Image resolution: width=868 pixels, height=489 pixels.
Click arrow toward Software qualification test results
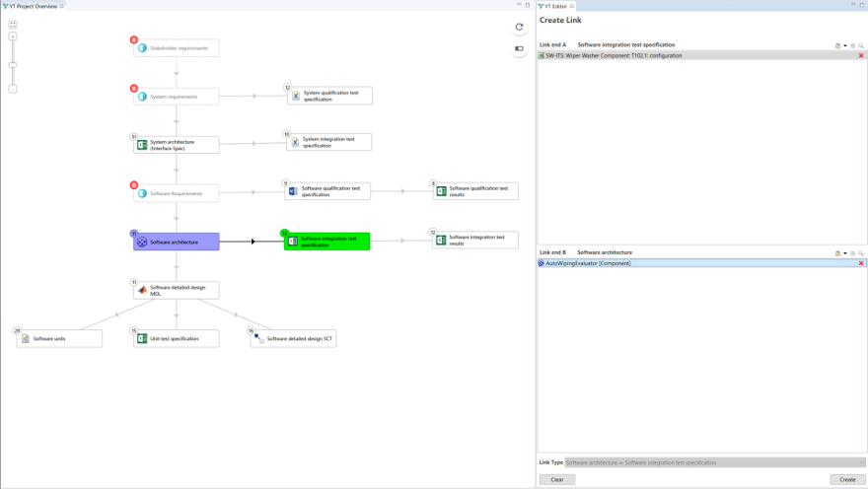coord(402,191)
